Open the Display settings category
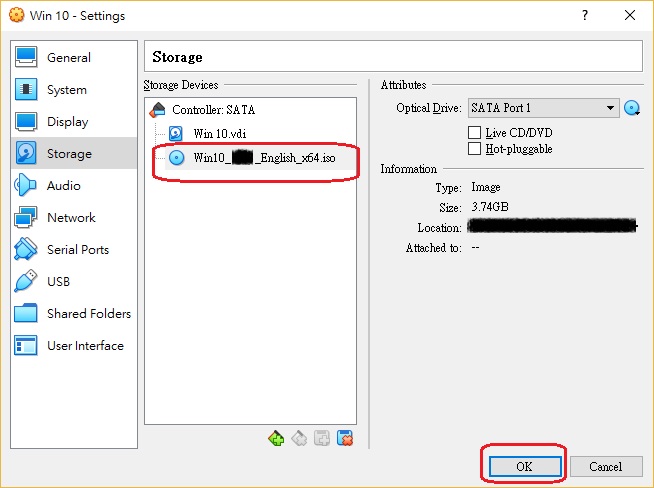Viewport: 654px width, 488px height. pos(74,121)
